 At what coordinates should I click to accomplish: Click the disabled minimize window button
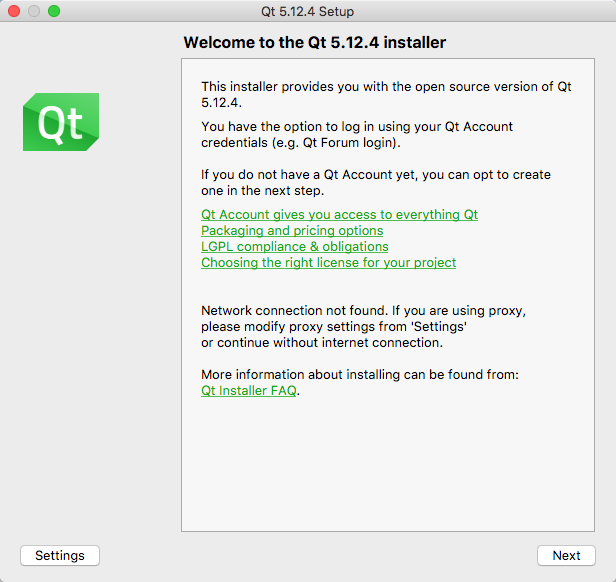tap(34, 11)
